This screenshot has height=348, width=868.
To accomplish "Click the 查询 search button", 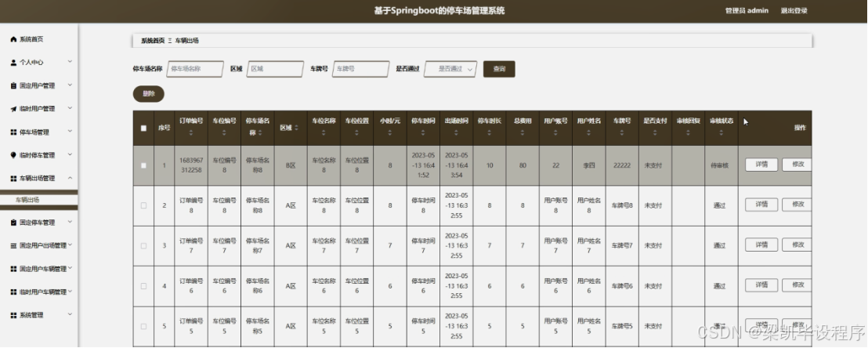I will pyautogui.click(x=499, y=69).
